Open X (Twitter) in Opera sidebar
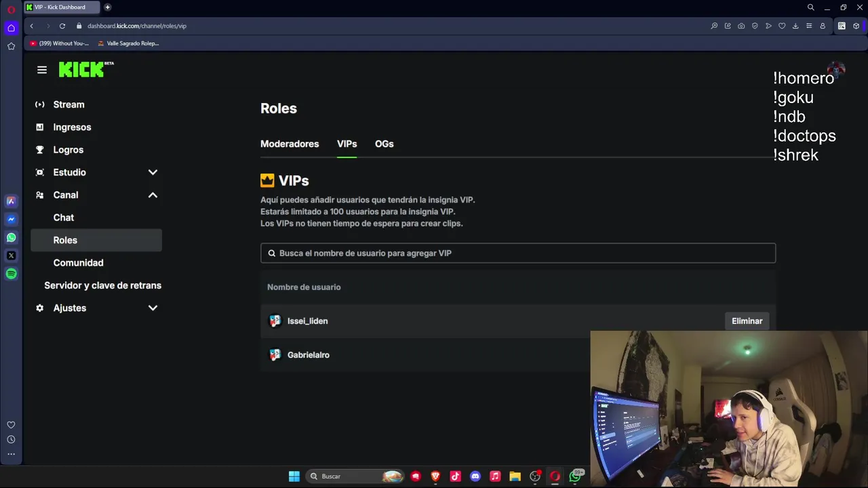The height and width of the screenshot is (488, 868). 11,256
